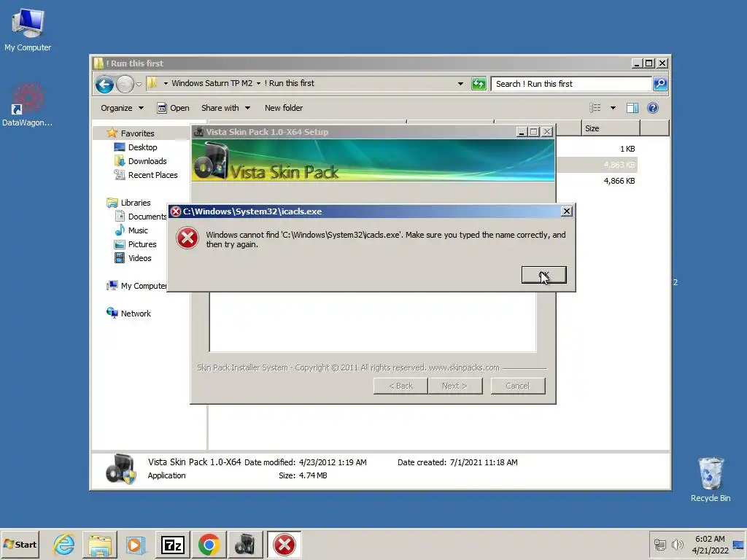Launch Internet Explorer from the taskbar
Viewport: 747px width, 560px height.
pyautogui.click(x=64, y=544)
